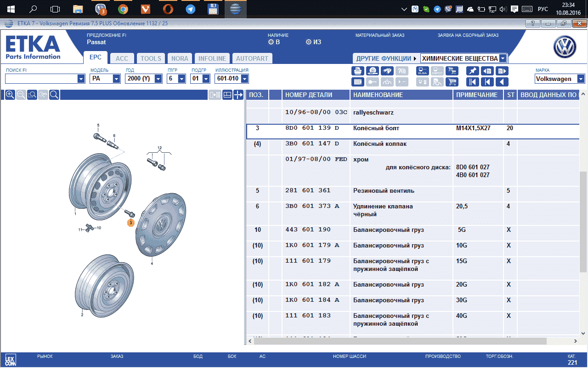
Task: Open the ИЛЛЮСТРАЦИЯ dropdown showing 601-010
Action: coord(245,79)
